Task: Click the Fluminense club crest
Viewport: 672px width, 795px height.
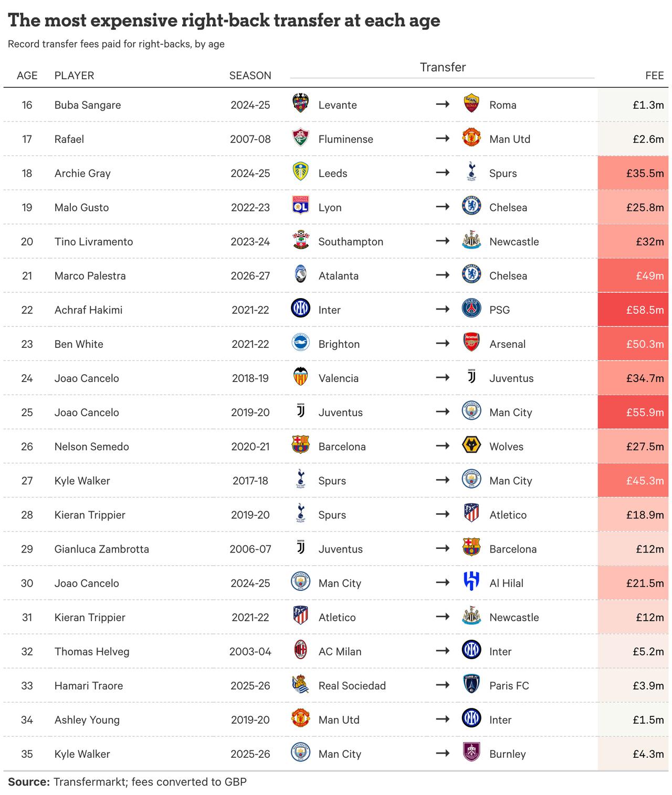Action: [300, 139]
